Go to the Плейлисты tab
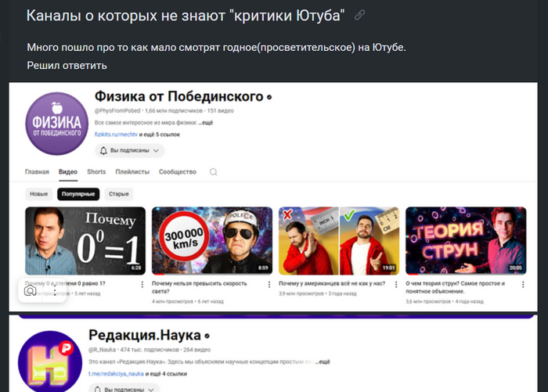Screen dimensions: 548x392 coord(132,172)
